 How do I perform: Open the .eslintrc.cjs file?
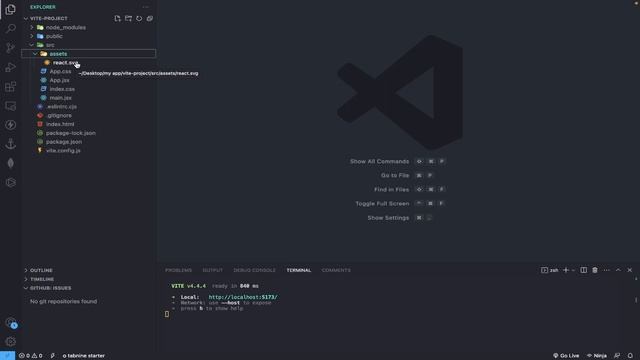(x=61, y=107)
